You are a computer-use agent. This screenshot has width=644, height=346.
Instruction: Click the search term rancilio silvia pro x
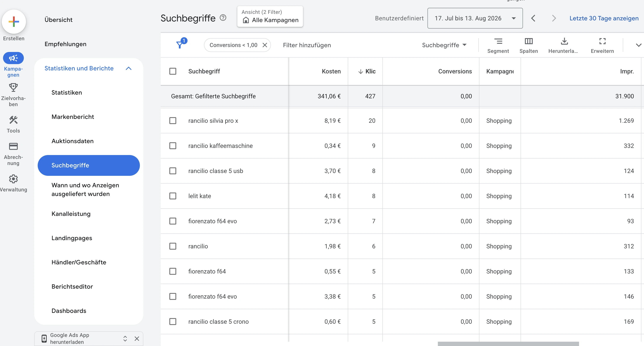tap(213, 121)
